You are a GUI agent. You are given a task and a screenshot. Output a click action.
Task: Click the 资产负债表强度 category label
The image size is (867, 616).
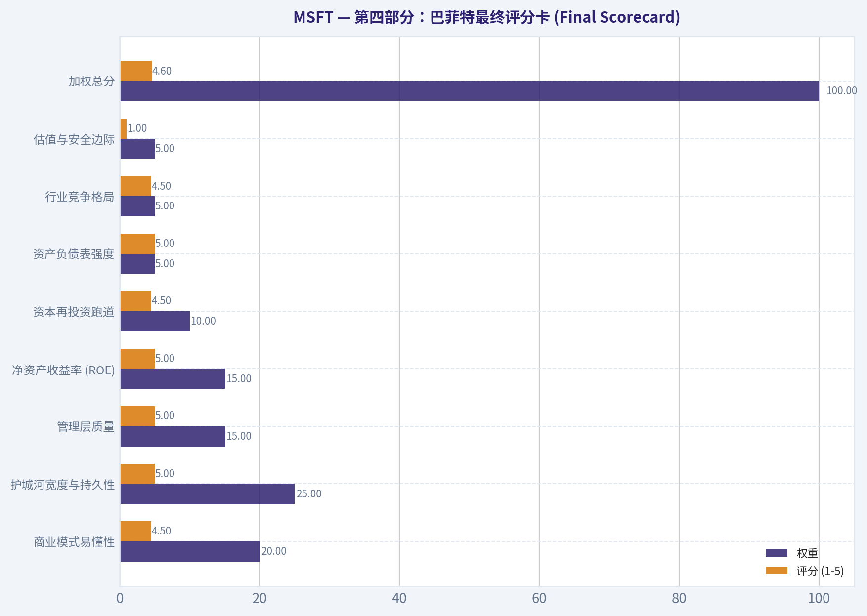pyautogui.click(x=74, y=254)
